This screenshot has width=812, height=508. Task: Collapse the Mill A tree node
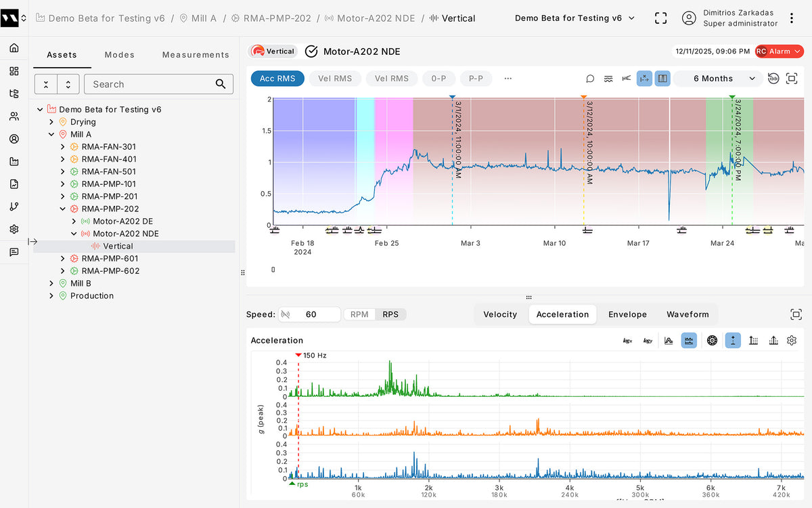[51, 134]
